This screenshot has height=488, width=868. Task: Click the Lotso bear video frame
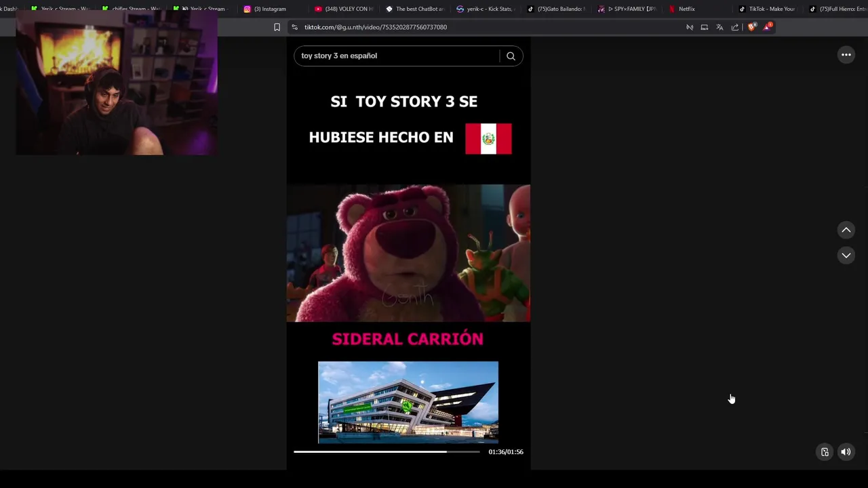pyautogui.click(x=408, y=253)
